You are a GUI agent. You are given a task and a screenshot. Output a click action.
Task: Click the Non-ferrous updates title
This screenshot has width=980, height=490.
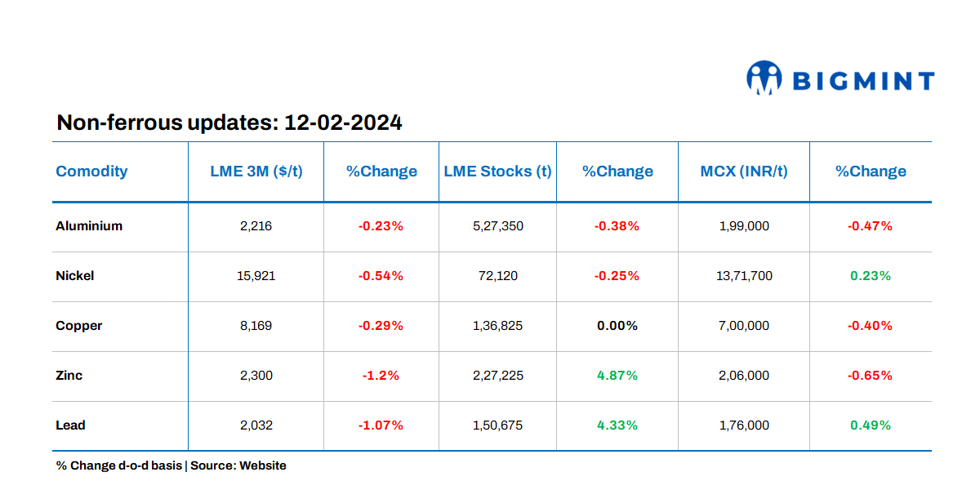tap(229, 123)
